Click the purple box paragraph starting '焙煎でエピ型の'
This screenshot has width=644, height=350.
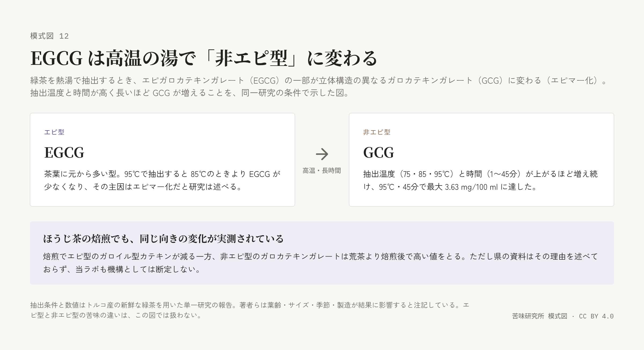point(321,263)
